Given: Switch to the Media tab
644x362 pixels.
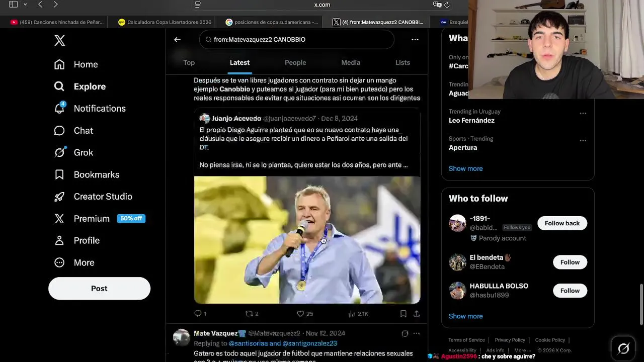Looking at the screenshot, I should click(351, 63).
